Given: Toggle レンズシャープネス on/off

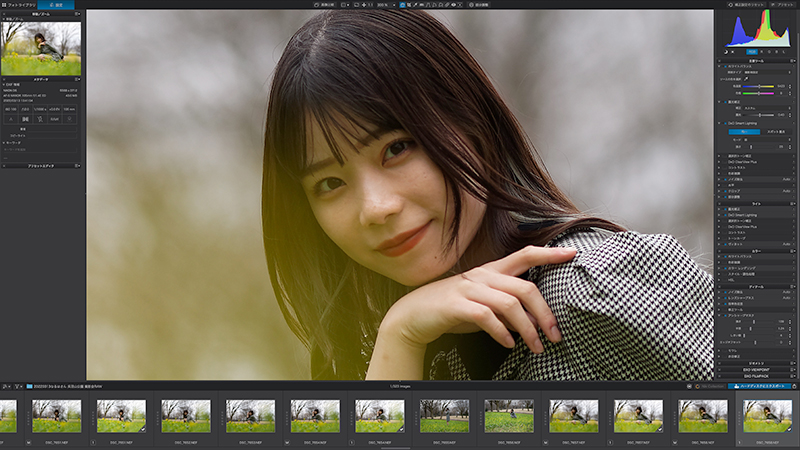Looking at the screenshot, I should pos(725,298).
